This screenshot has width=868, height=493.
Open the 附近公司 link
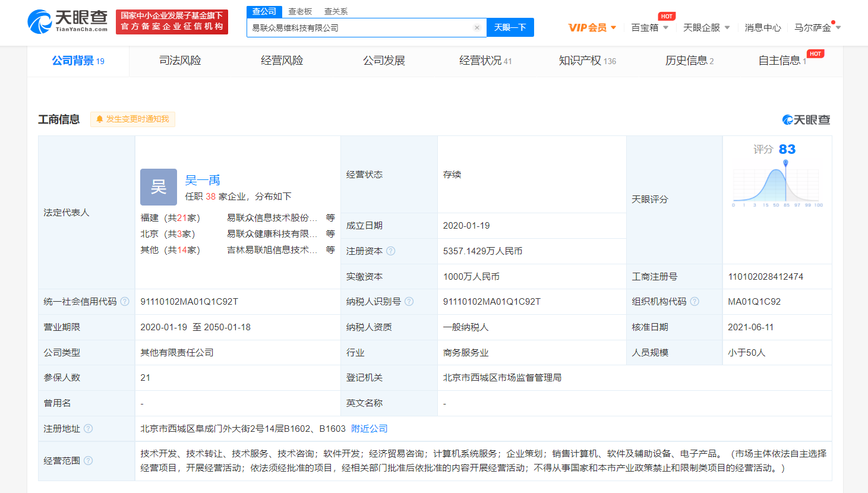(x=369, y=429)
